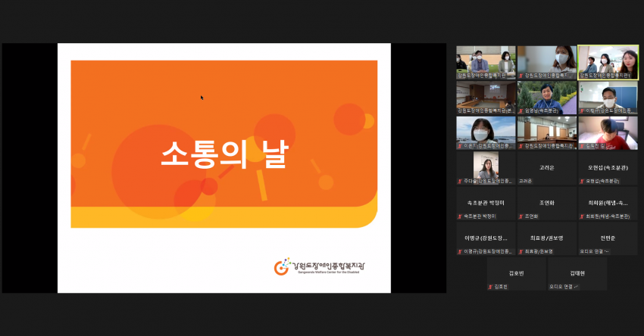This screenshot has height=336, width=644.
Task: Select video tile with man in blue jacket
Action: pos(486,62)
